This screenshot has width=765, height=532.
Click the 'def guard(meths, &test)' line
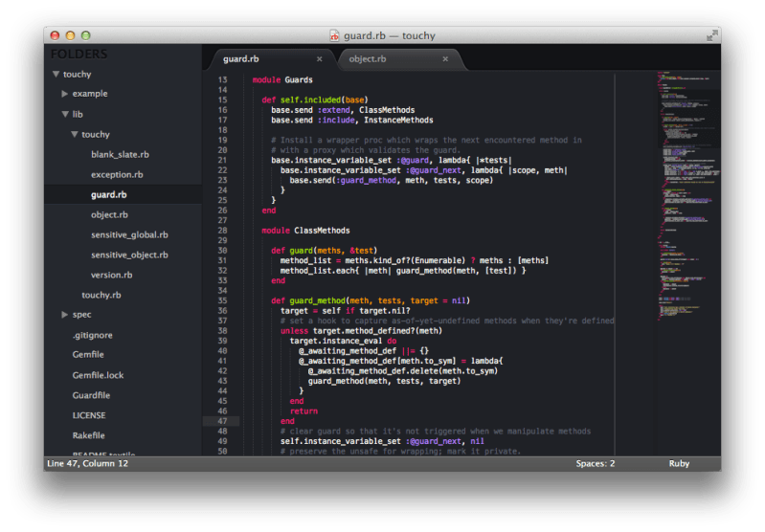(325, 251)
